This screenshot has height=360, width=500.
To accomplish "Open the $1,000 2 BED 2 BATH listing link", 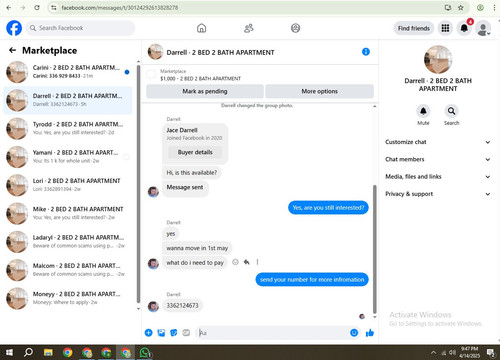I will 200,79.
